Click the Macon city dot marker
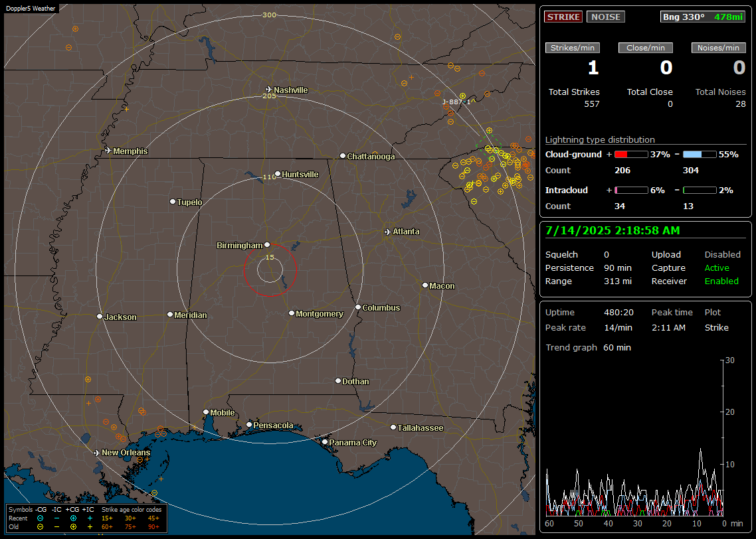756x539 pixels. pyautogui.click(x=425, y=285)
